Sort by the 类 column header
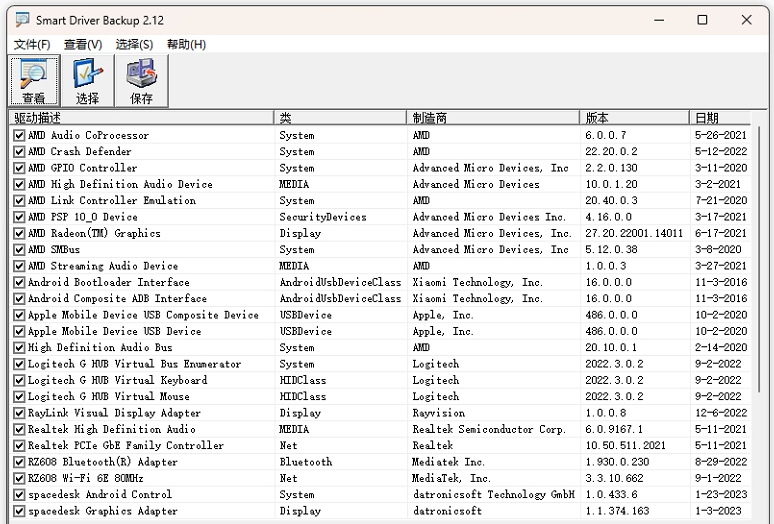 (340, 117)
